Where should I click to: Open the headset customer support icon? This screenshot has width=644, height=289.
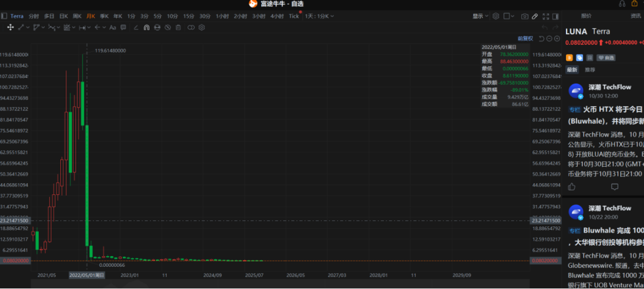click(622, 4)
